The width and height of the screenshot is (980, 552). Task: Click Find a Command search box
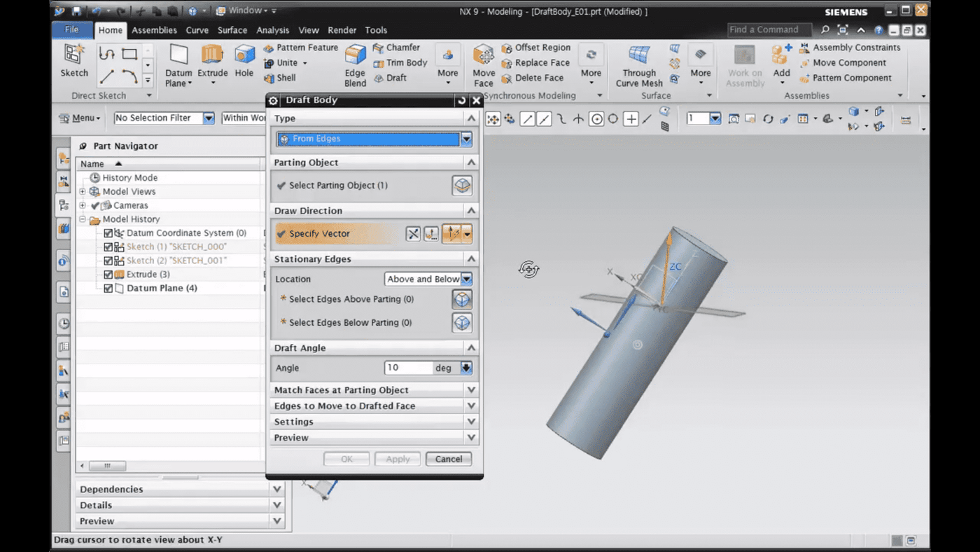tap(769, 29)
